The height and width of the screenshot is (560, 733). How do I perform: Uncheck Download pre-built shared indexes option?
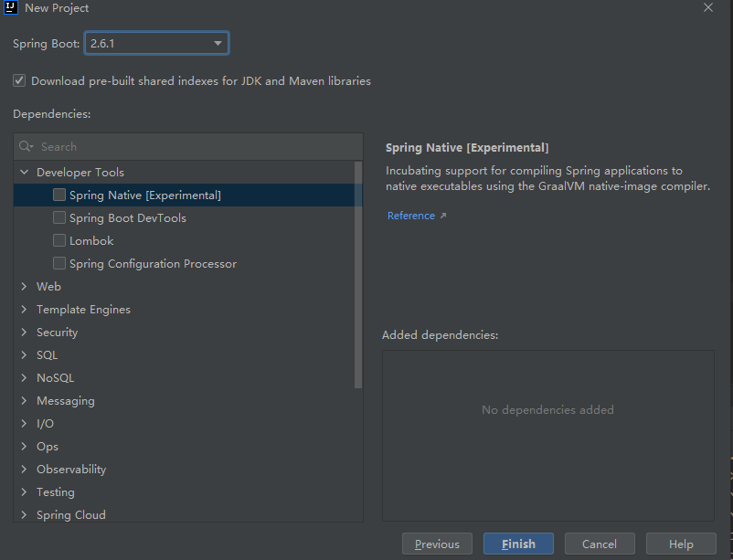[x=19, y=80]
